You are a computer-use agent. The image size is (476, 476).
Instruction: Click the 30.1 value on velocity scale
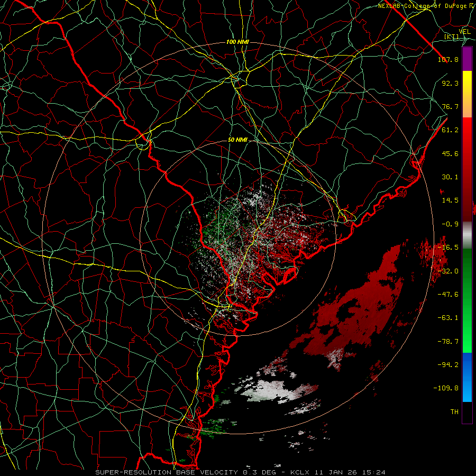coord(450,177)
